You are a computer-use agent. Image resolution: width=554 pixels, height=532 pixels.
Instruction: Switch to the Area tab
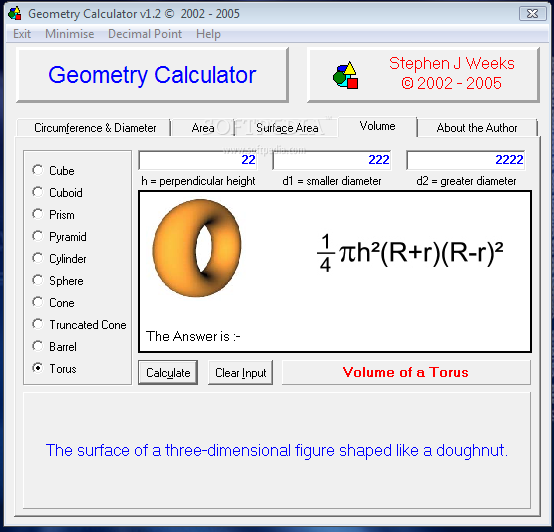pyautogui.click(x=203, y=128)
